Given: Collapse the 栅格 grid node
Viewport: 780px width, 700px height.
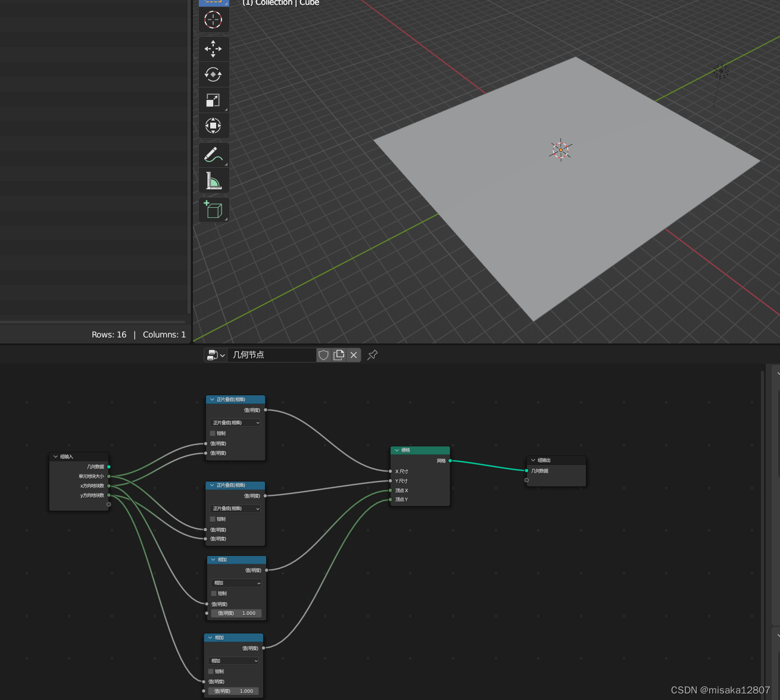Looking at the screenshot, I should tap(397, 450).
